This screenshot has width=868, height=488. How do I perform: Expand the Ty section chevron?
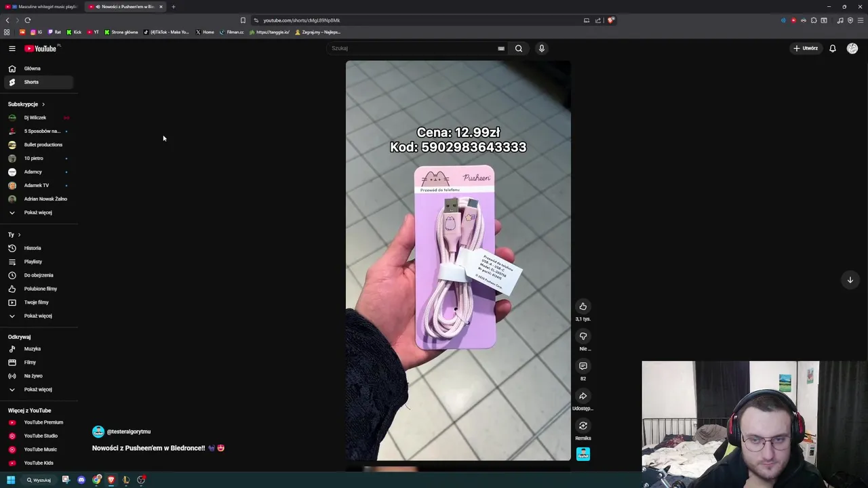tap(19, 235)
